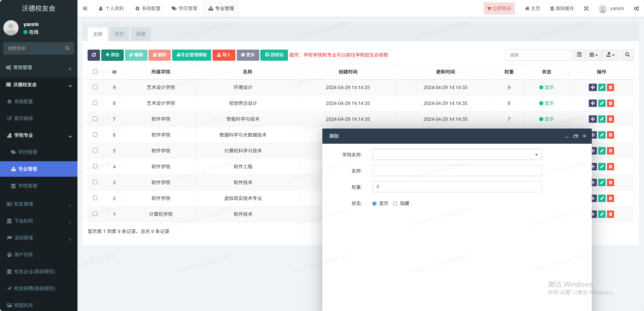Click the fullscreen icon in the top bar
This screenshot has height=311, width=644.
pyautogui.click(x=586, y=8)
